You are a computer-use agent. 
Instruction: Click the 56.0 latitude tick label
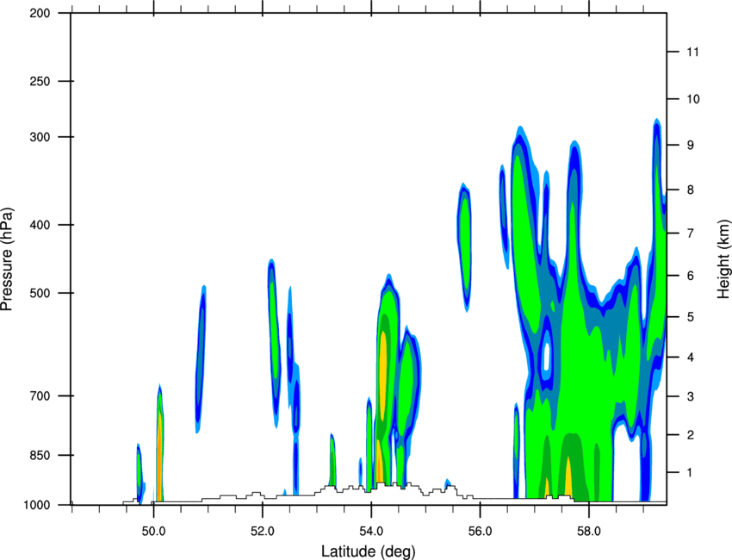(x=481, y=532)
